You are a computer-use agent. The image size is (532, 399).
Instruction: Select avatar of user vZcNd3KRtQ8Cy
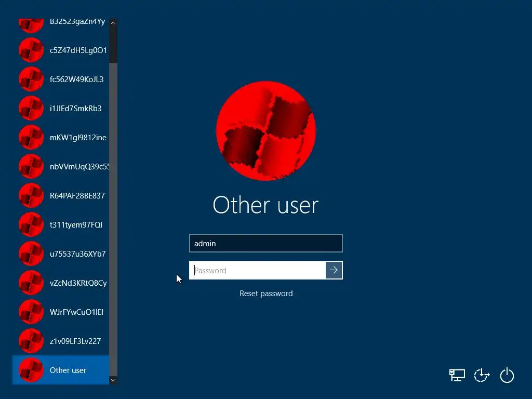(x=31, y=283)
